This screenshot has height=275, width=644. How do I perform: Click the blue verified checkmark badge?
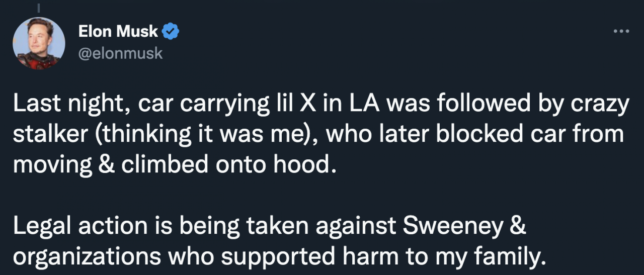(171, 32)
